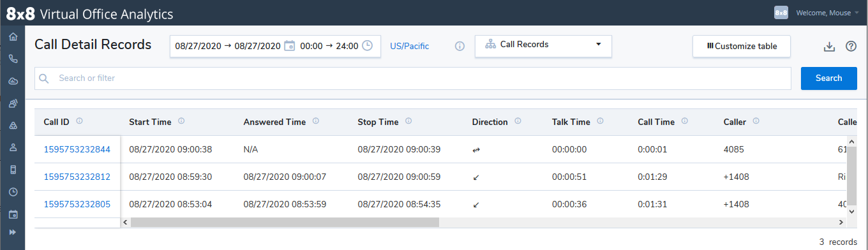868x250 pixels.
Task: Click the clock icon in sidebar
Action: 12,191
